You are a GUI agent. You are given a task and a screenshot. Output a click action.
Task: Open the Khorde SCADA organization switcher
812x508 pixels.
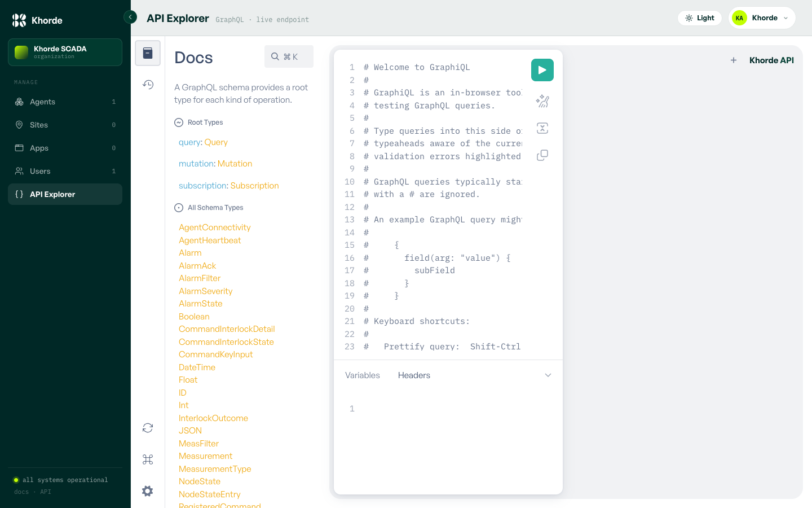click(65, 52)
